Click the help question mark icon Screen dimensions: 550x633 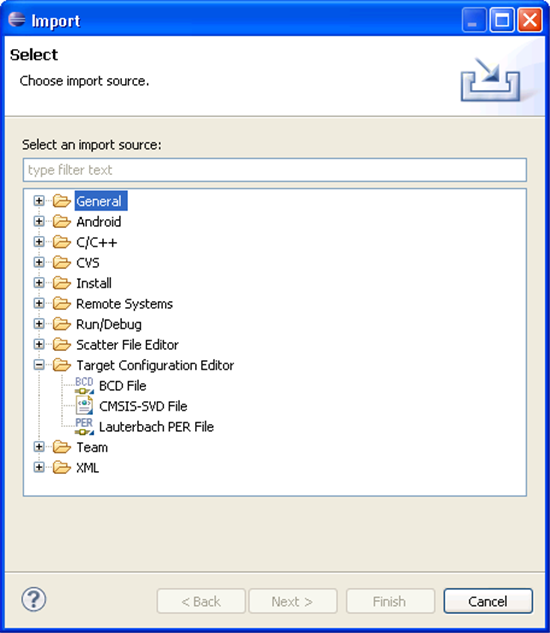coord(34,599)
